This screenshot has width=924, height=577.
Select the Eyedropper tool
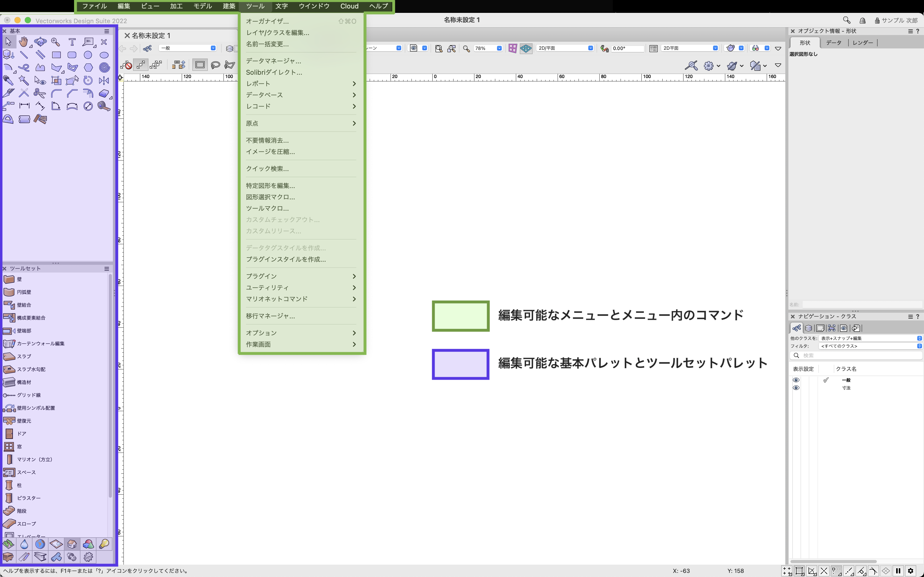[x=9, y=81]
